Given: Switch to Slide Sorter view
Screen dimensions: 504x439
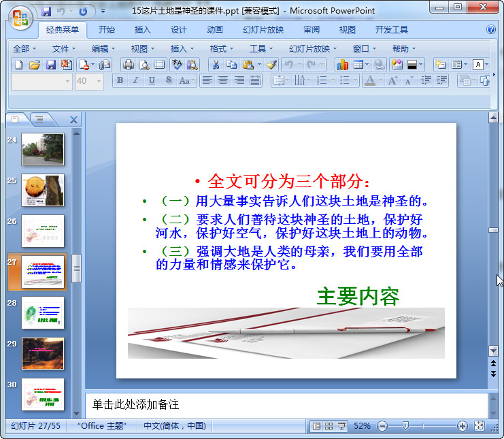Looking at the screenshot, I should pyautogui.click(x=329, y=426).
